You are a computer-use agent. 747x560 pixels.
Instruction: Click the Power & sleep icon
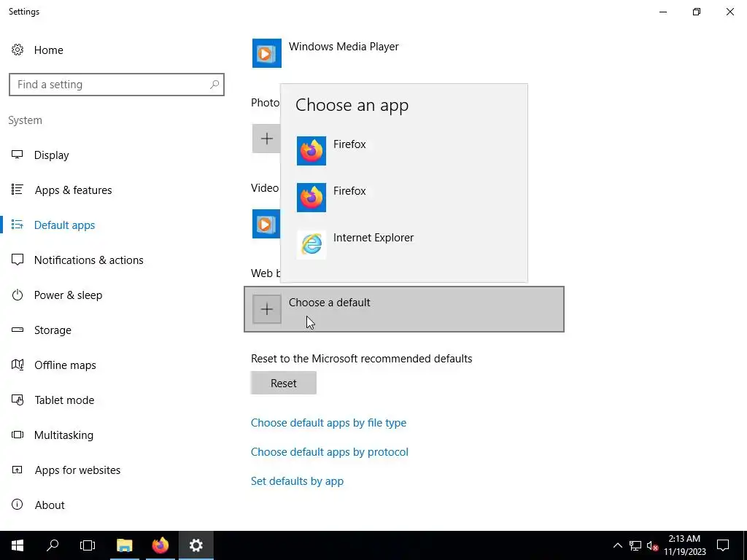click(18, 295)
